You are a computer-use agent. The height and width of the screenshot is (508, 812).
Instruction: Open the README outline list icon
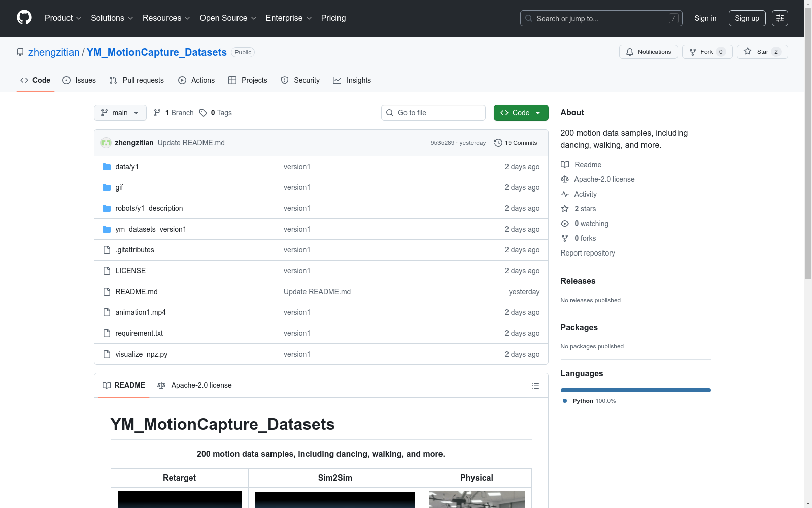tap(535, 386)
